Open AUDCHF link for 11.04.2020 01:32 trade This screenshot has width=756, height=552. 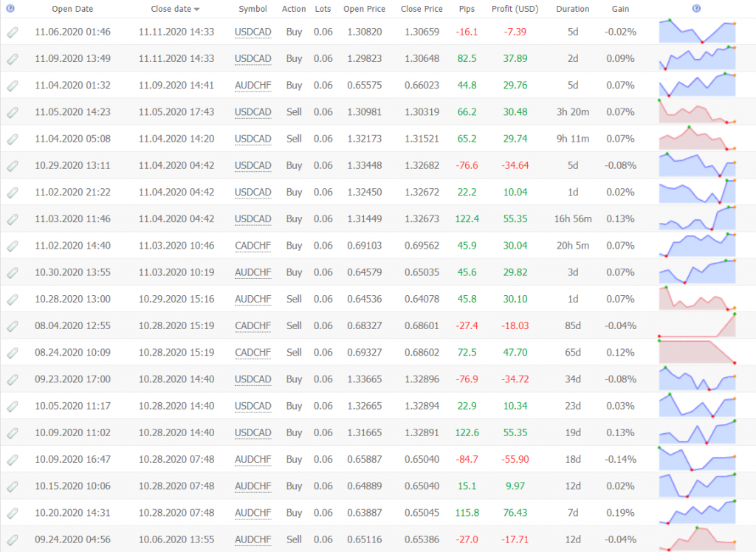(x=253, y=86)
